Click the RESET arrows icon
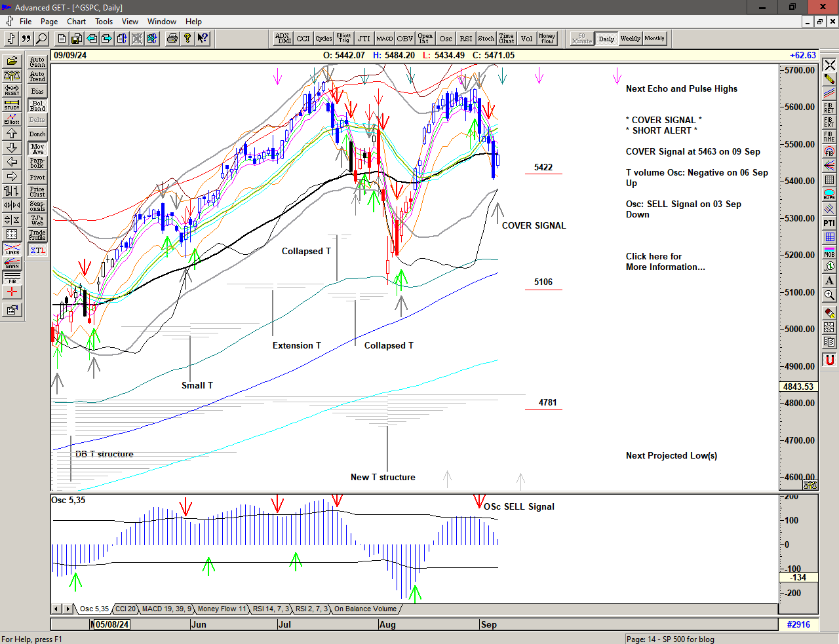 12,90
